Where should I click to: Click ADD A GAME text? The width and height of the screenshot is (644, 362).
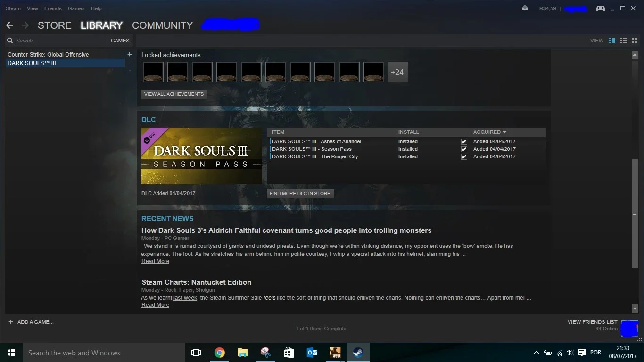tap(35, 322)
